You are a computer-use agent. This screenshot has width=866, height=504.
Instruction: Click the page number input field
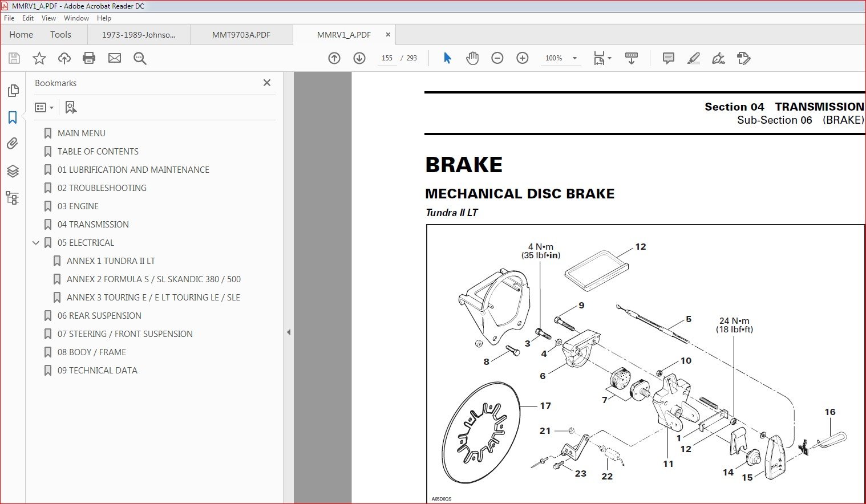click(387, 58)
